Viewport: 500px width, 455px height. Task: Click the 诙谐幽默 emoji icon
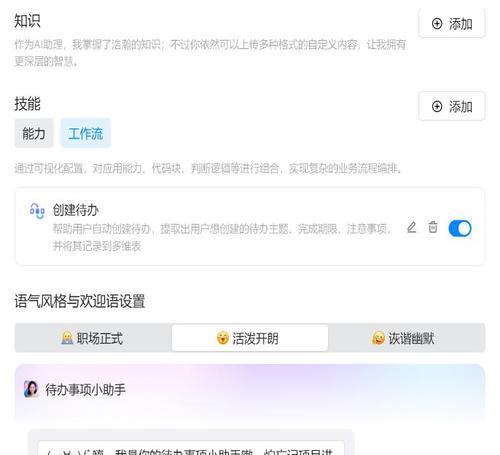point(378,338)
